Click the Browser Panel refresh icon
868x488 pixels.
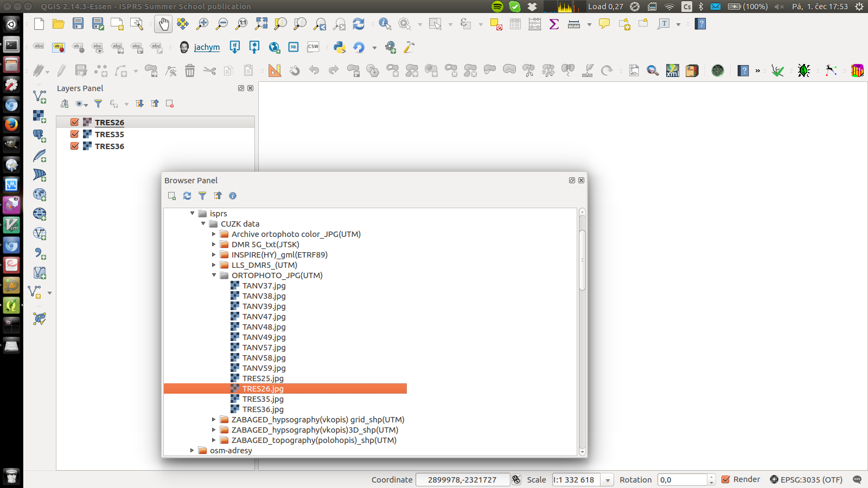tap(187, 196)
